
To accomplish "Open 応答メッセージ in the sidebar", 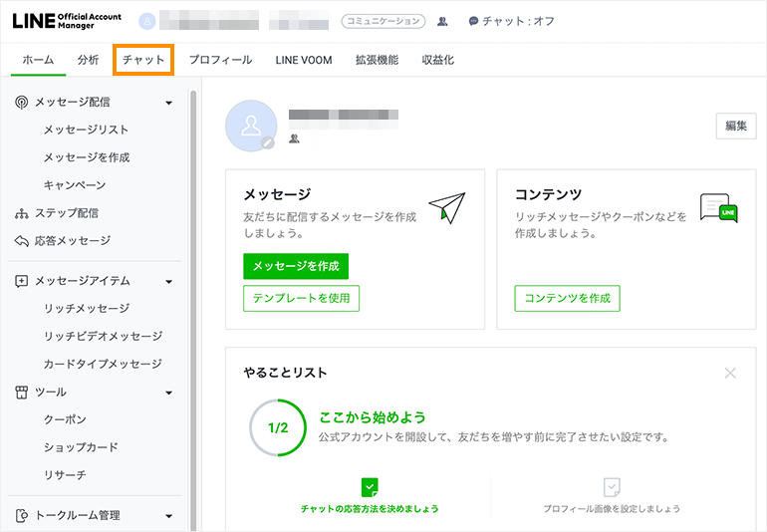I will click(72, 241).
